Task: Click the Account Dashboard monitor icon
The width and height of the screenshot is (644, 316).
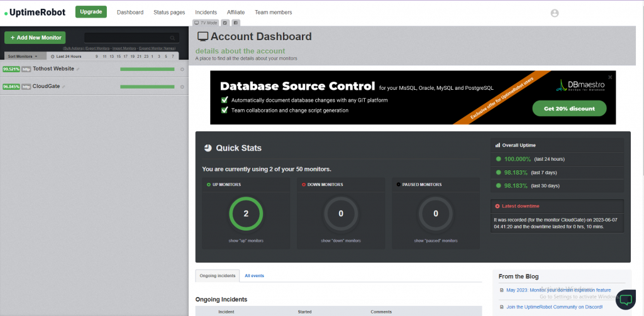Action: tap(203, 36)
